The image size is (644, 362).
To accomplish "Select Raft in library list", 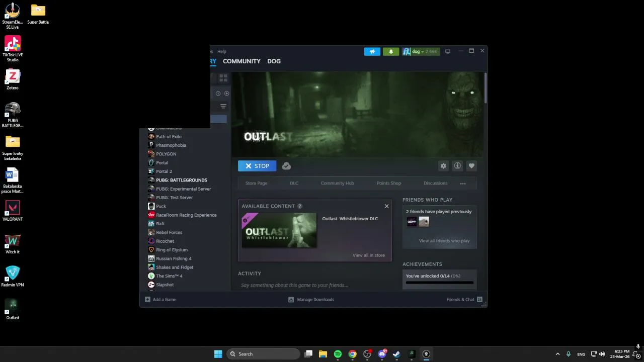I will click(x=160, y=224).
